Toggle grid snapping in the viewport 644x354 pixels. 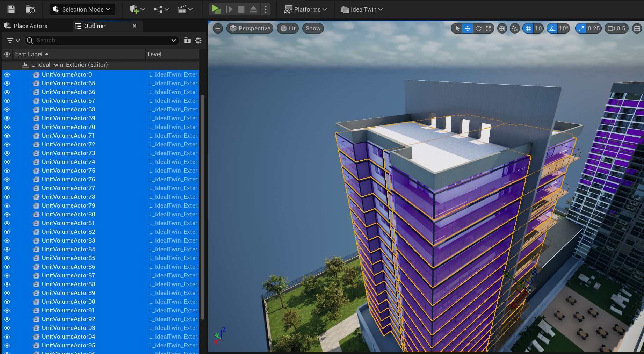tap(528, 29)
